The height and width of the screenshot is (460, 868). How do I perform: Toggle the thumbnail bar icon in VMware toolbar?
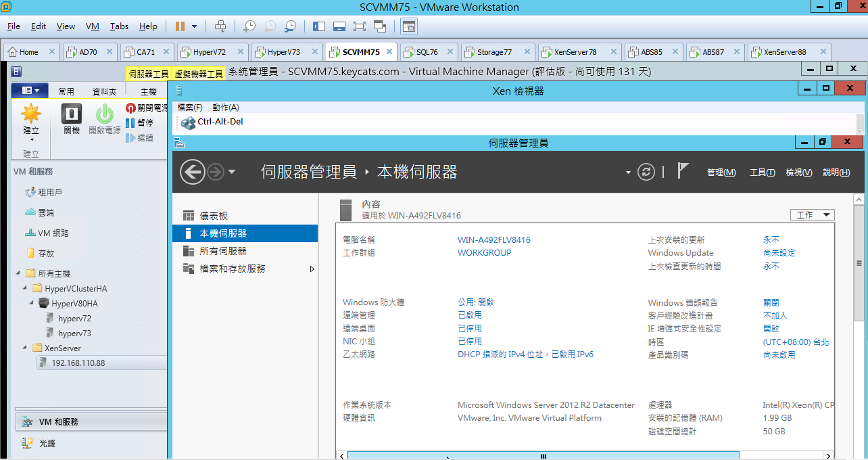(x=339, y=26)
